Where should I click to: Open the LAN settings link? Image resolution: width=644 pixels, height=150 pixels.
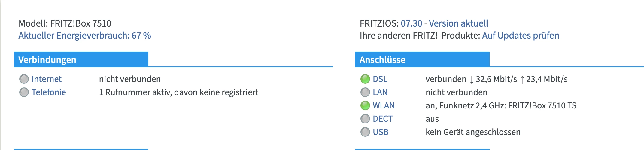pos(380,92)
